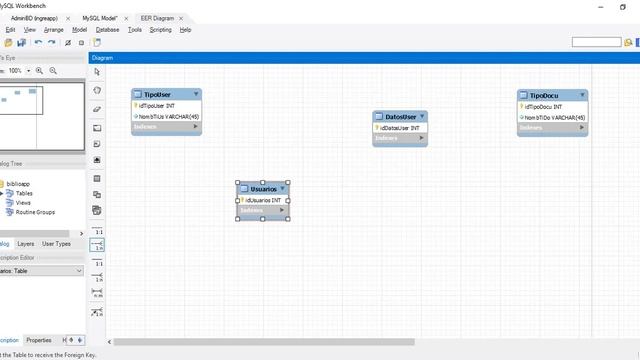Expand Indexes section of DatosUser table
This screenshot has height=360, width=640.
422,138
